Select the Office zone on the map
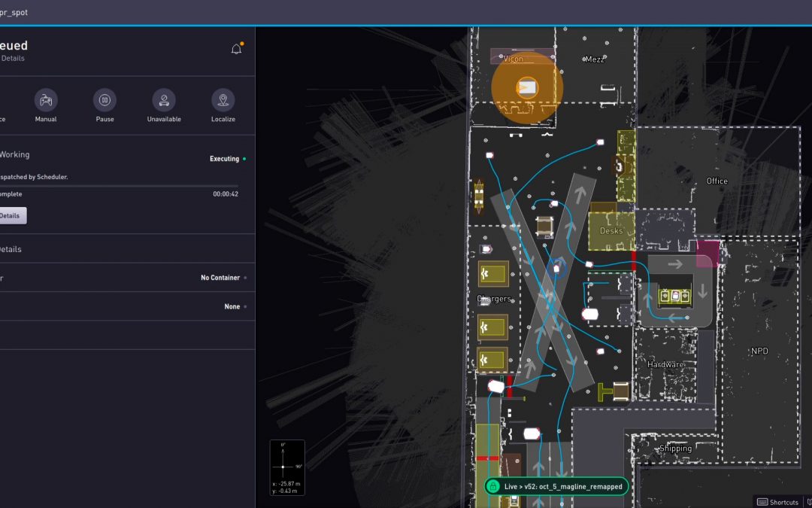Viewport: 812px width, 508px height. pyautogui.click(x=717, y=181)
